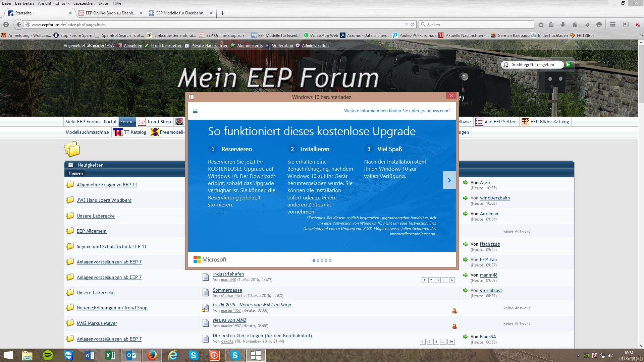Click Firefox home toolbar icon
644x362 pixels.
point(575,24)
